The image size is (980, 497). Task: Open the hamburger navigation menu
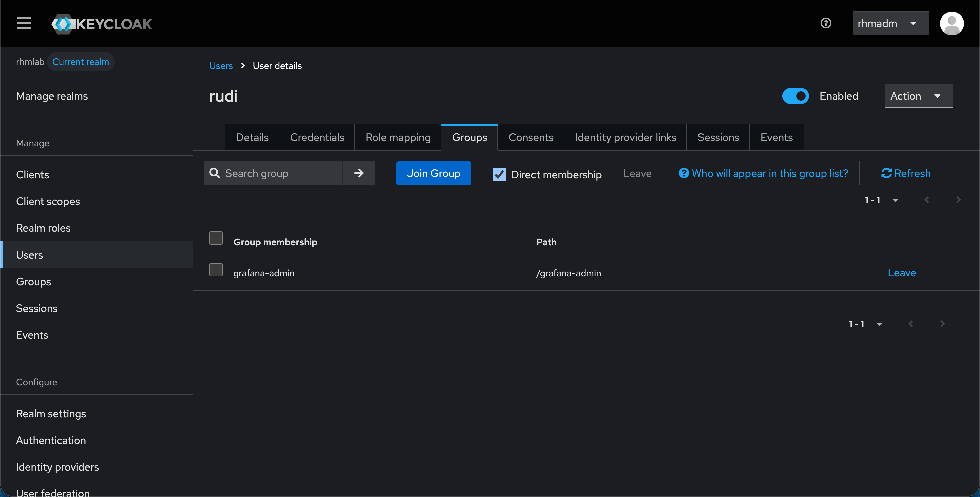pyautogui.click(x=24, y=23)
